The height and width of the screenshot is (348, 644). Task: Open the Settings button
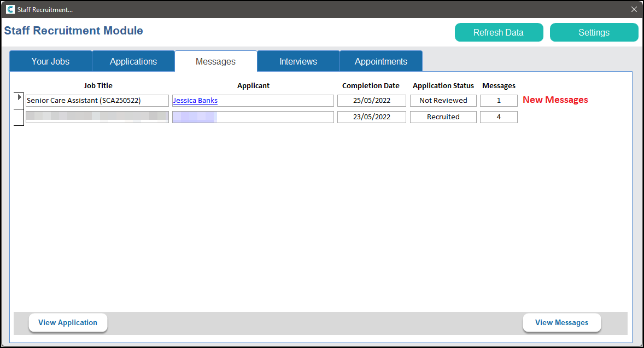click(x=594, y=32)
